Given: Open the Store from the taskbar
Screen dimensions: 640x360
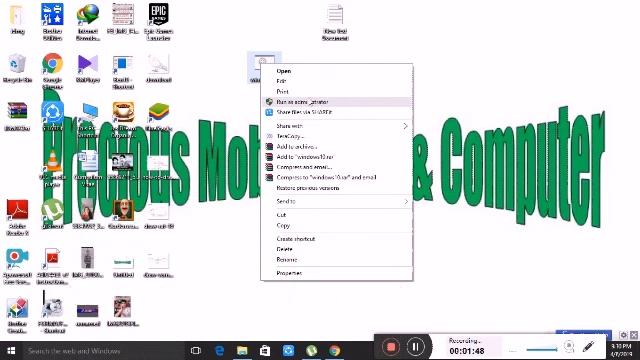Looking at the screenshot, I should click(265, 351).
